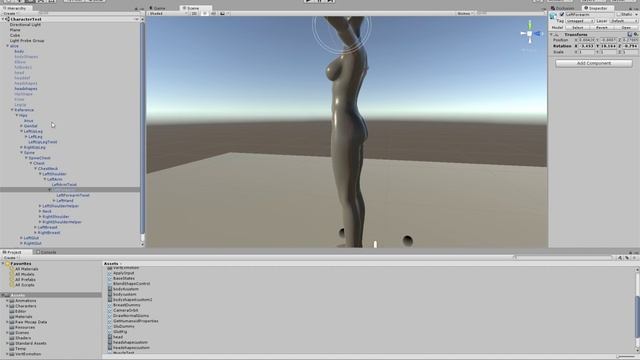Click the Project search by type icon
Screen dimensions: 640x360
tap(620, 258)
